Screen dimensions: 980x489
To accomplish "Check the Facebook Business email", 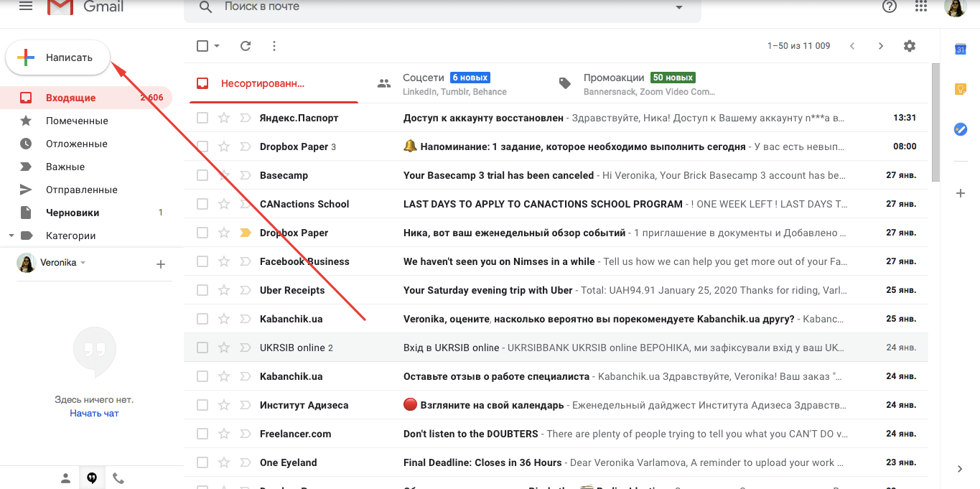I will click(202, 261).
